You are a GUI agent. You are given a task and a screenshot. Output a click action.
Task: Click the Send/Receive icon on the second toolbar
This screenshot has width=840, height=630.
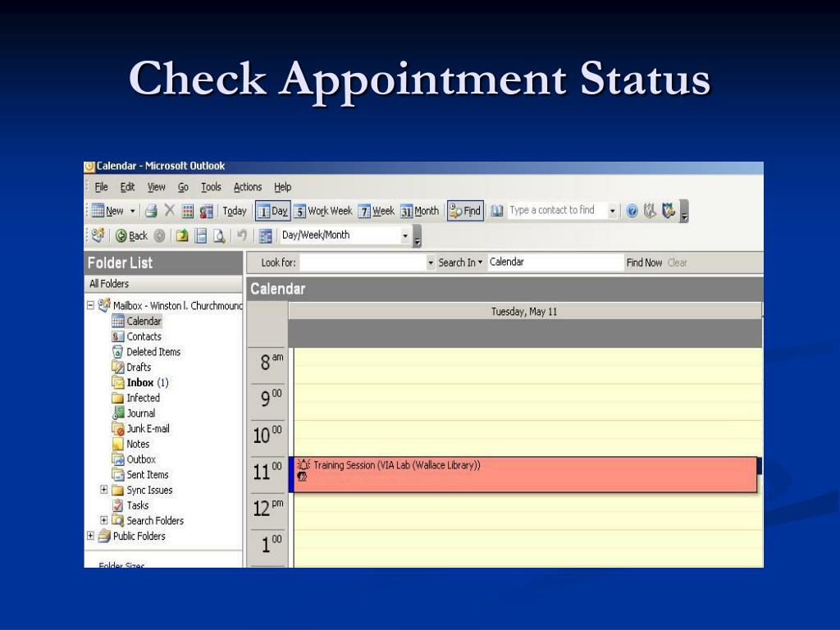98,235
